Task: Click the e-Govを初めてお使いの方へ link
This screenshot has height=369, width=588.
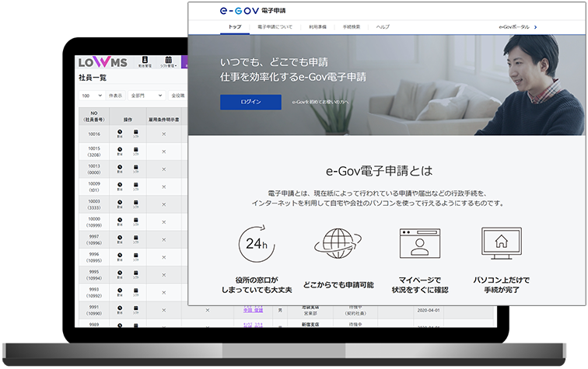Action: click(x=320, y=102)
